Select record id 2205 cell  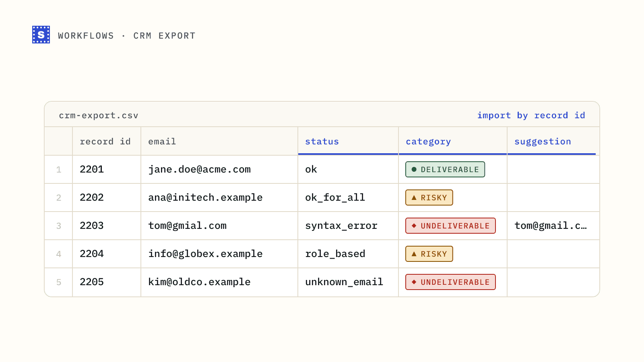107,282
